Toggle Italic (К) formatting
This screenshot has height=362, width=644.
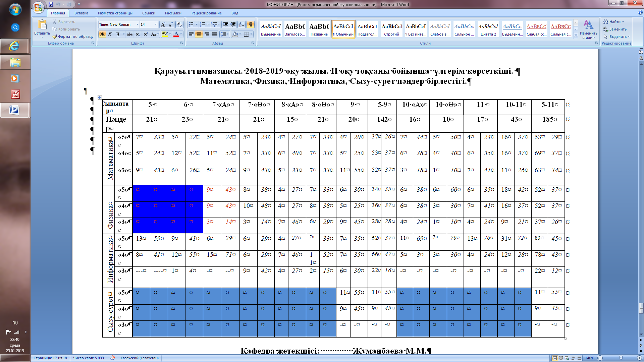pyautogui.click(x=110, y=34)
